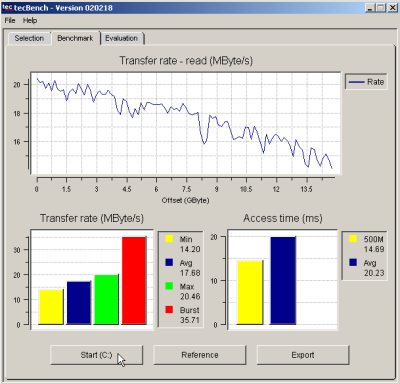
Task: Click the yellow 500M access time swatch
Action: tap(353, 239)
